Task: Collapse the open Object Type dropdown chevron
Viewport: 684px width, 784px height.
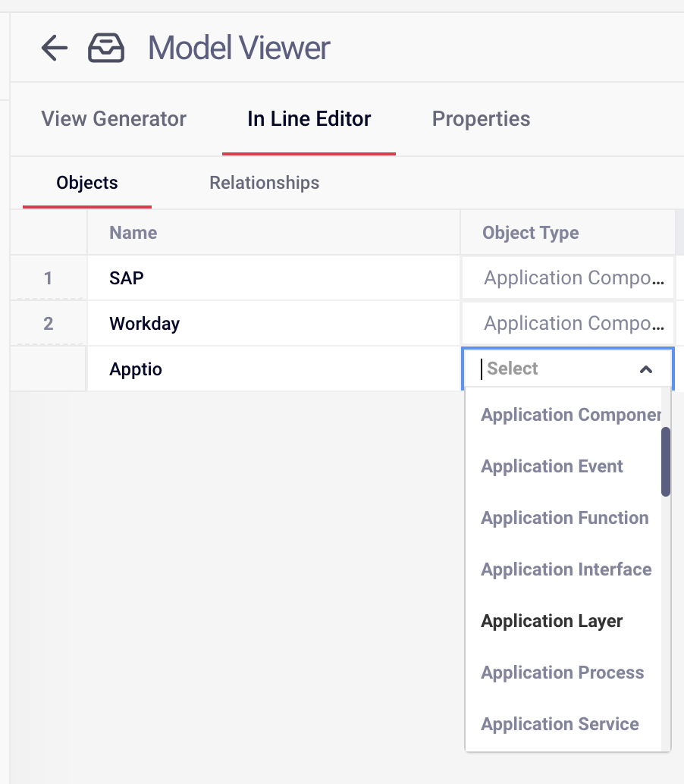Action: 646,369
